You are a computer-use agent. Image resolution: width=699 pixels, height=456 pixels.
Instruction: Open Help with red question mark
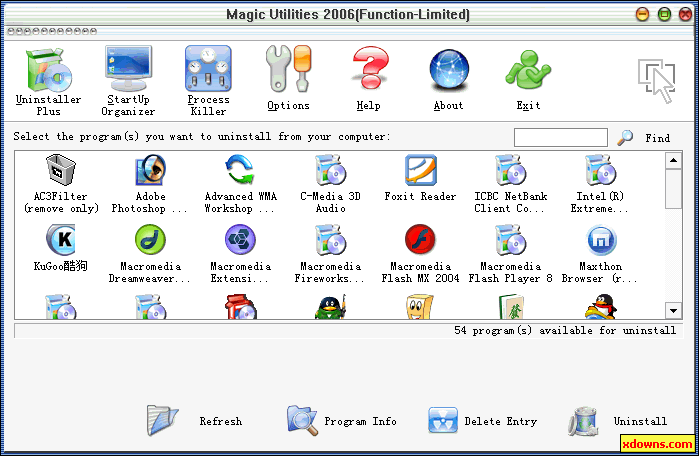369,78
